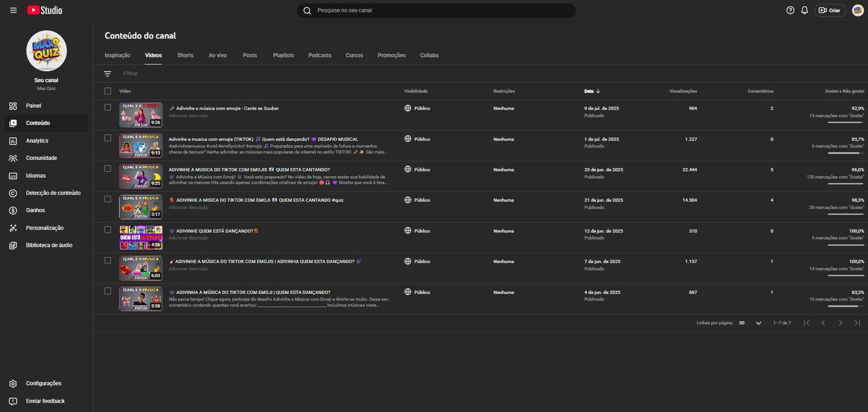
Task: Click the filter icon above the video list
Action: click(x=107, y=74)
